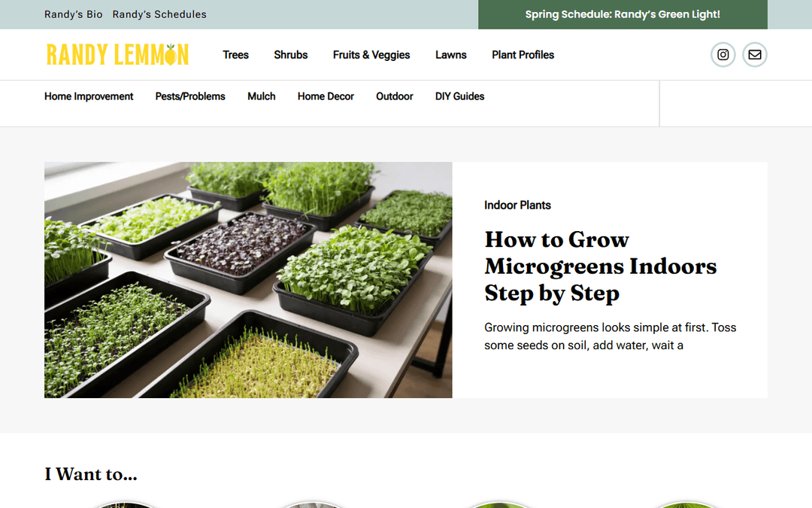Click the Randy Lemmon logo
The width and height of the screenshot is (812, 508).
pos(117,54)
